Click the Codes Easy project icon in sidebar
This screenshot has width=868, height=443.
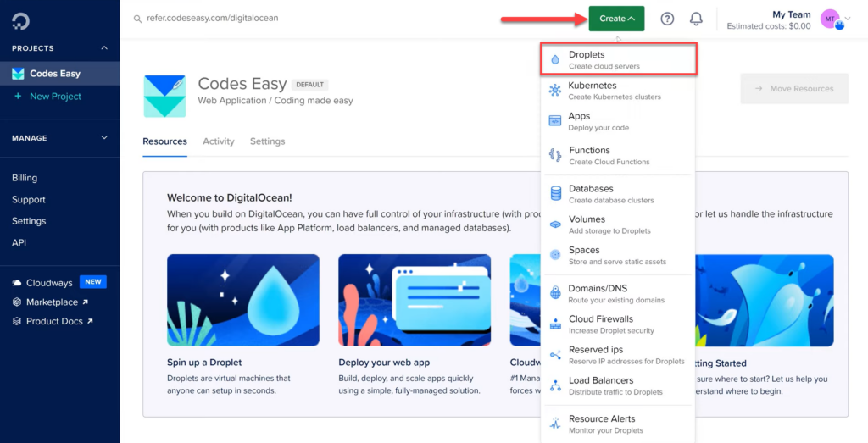19,74
